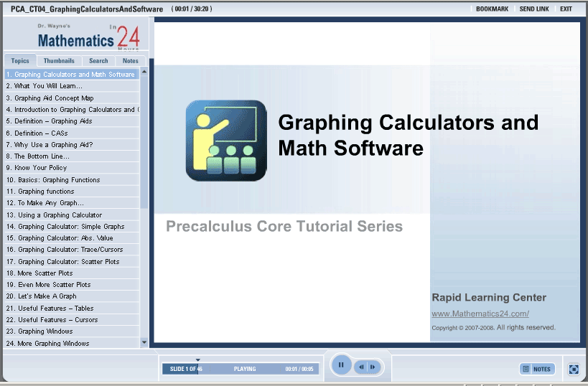This screenshot has height=386, width=588.
Task: Go to previous slide arrow button
Action: tap(361, 367)
